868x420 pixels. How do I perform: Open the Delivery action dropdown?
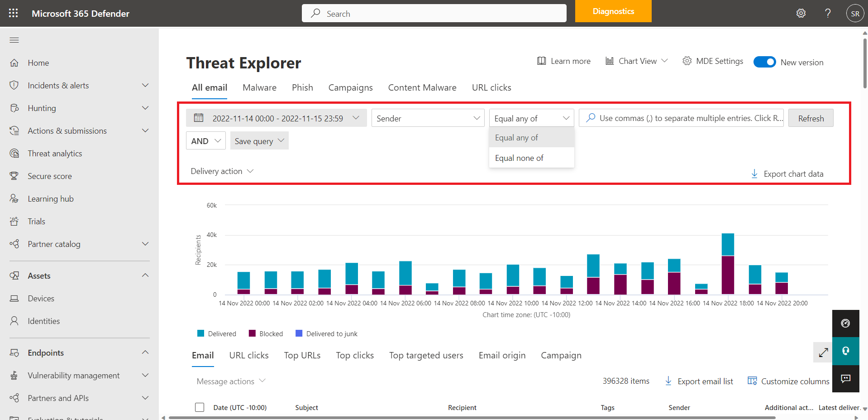[222, 171]
